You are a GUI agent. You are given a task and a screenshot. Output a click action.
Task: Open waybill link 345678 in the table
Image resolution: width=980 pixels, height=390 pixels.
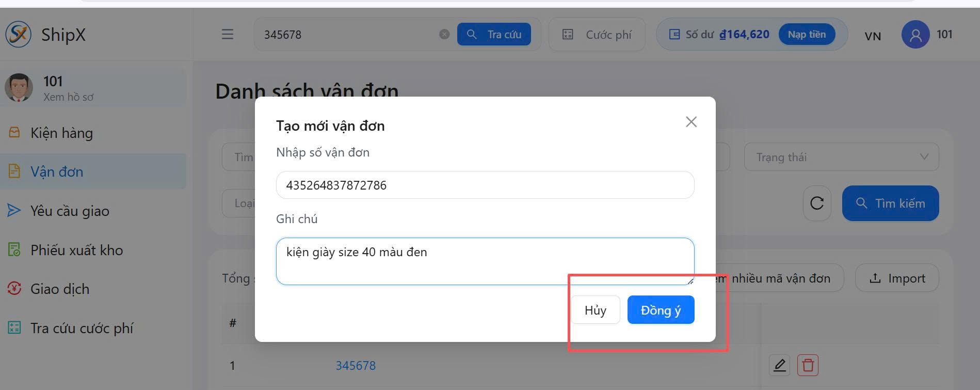356,366
